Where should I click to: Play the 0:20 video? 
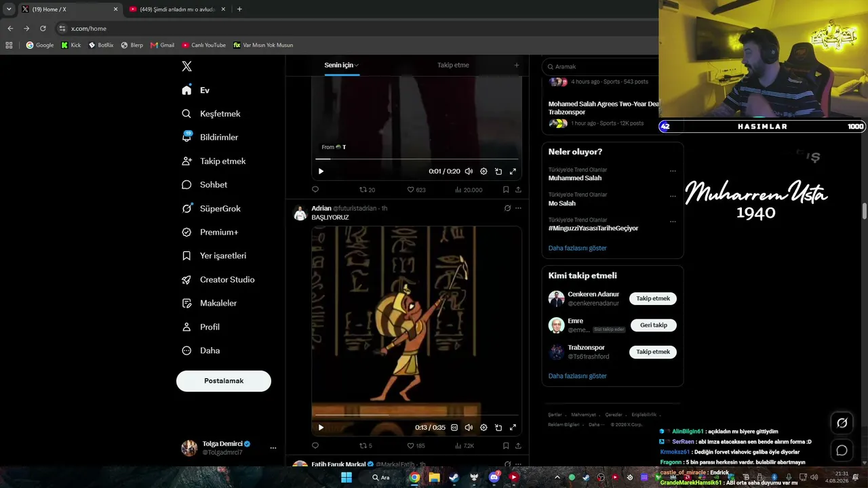pyautogui.click(x=321, y=171)
